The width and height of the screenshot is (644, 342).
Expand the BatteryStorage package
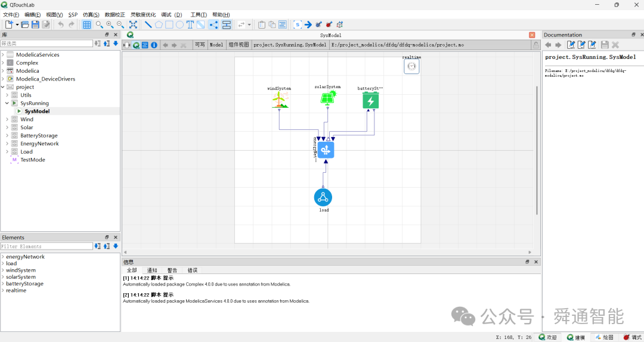point(7,135)
